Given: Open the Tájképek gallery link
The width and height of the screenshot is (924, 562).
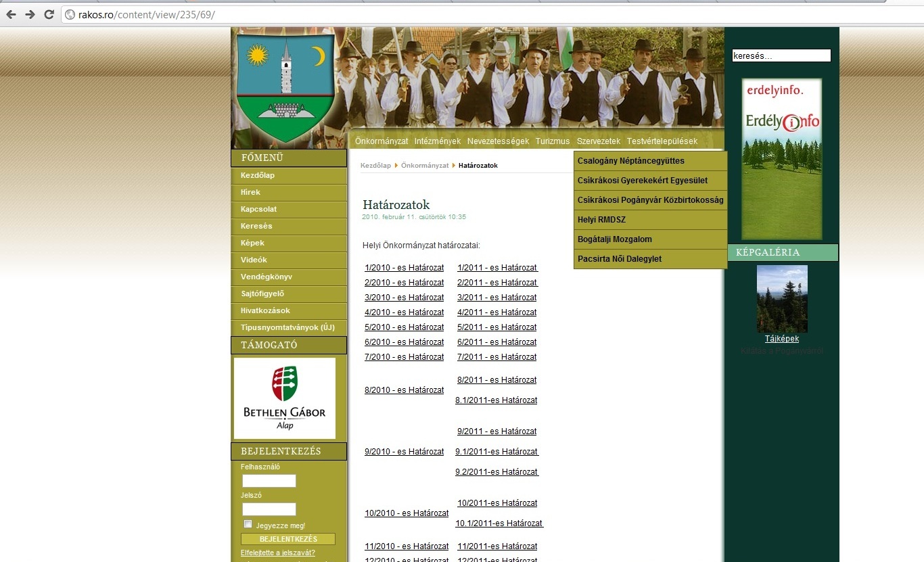Looking at the screenshot, I should point(782,339).
